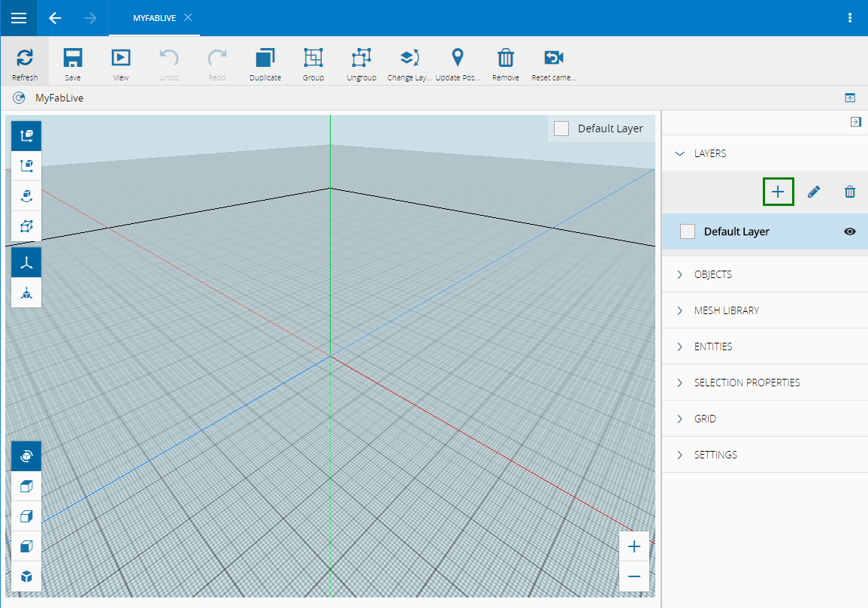Hide Default Layer using the eye icon
Image resolution: width=868 pixels, height=608 pixels.
click(x=850, y=231)
